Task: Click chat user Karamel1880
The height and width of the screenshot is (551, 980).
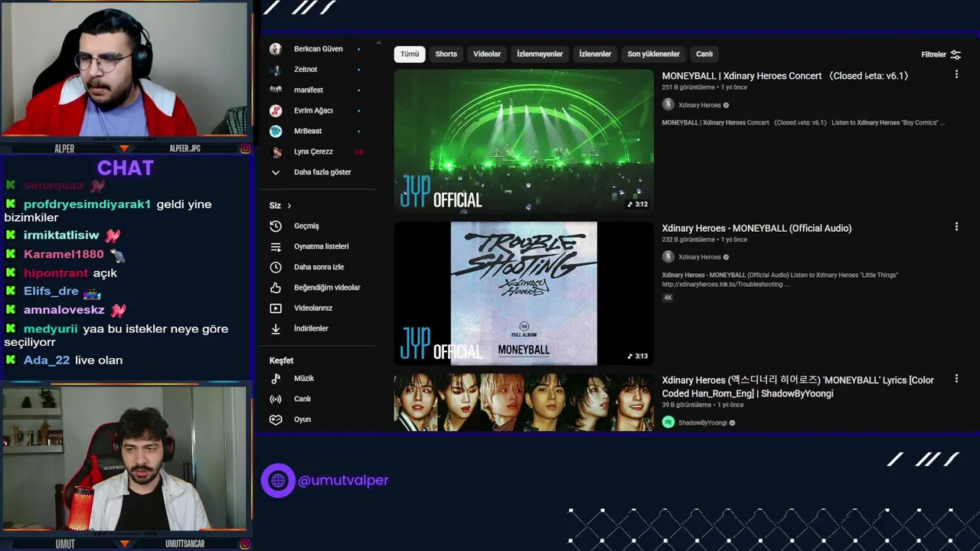Action: click(64, 254)
